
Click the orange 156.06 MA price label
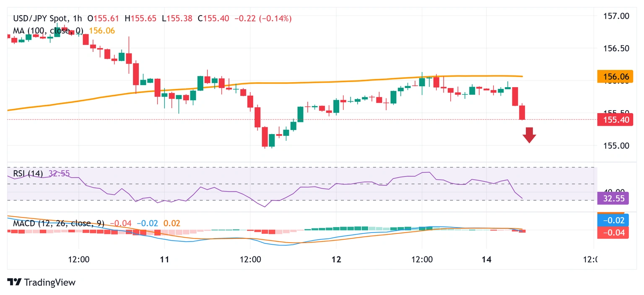coord(613,76)
